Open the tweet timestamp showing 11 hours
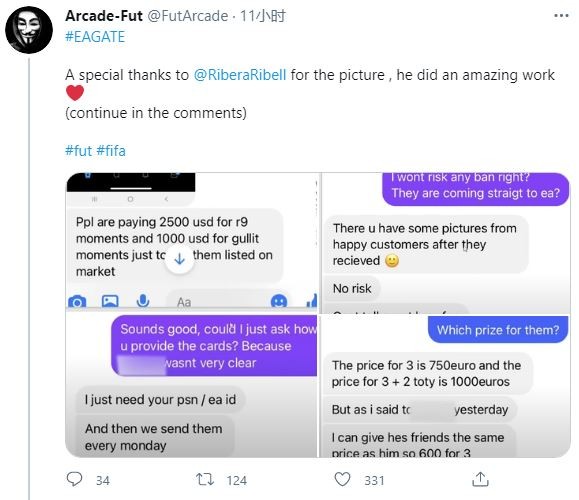 tap(263, 16)
